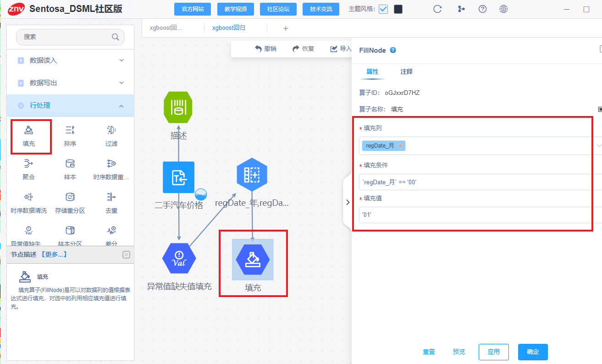Click the FillNode help icon
Viewport: 602px width, 364px height.
[x=393, y=50]
